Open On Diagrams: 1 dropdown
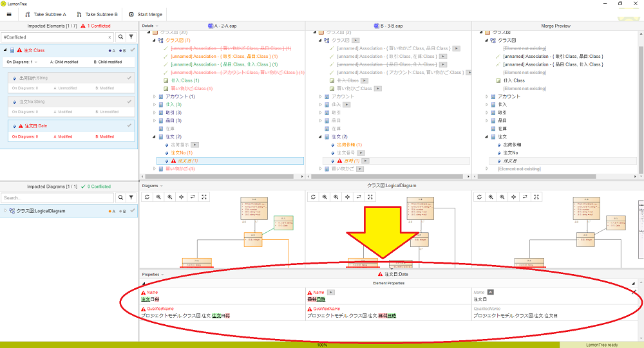This screenshot has width=644, height=348. pyautogui.click(x=22, y=62)
